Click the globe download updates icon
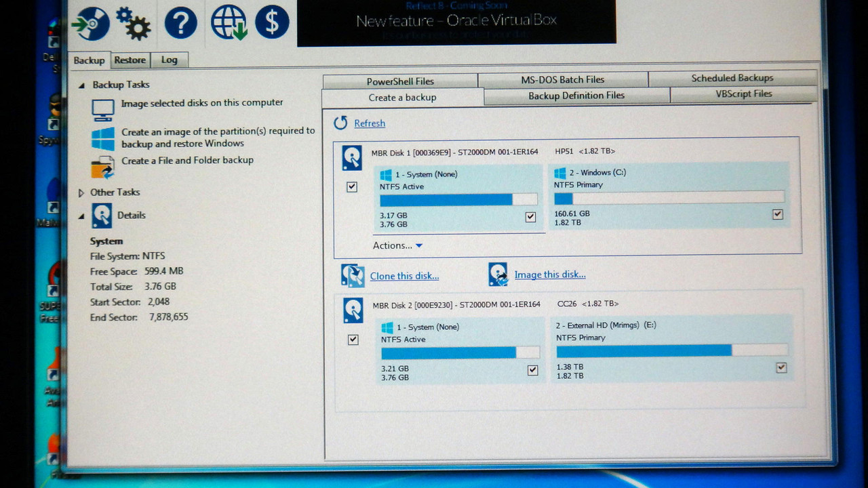Screen dimensions: 868x488 click(229, 22)
